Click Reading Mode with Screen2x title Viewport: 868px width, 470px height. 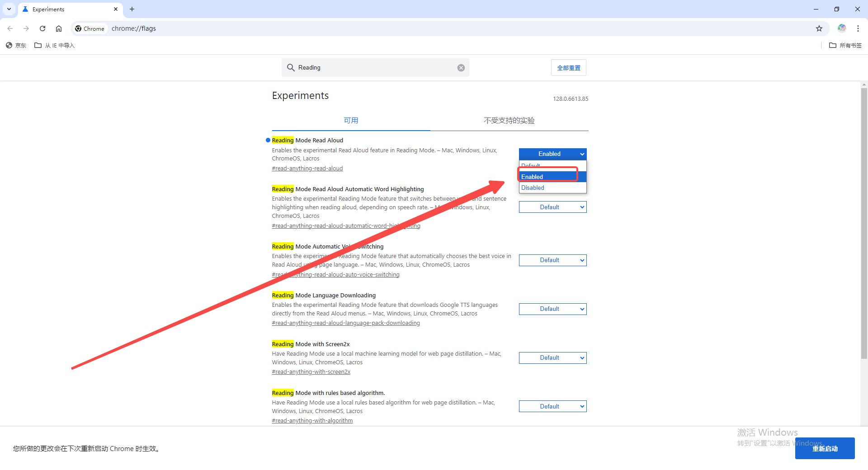(x=311, y=344)
